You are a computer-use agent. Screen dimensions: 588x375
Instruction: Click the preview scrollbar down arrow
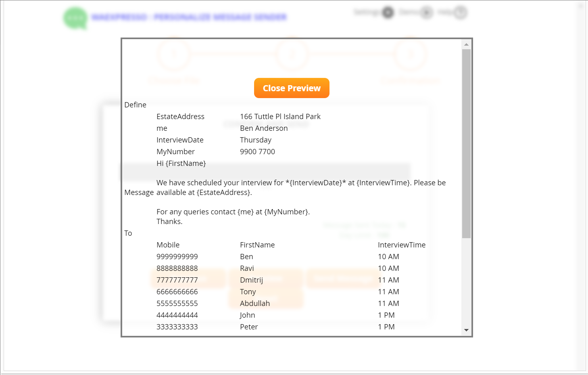click(466, 330)
